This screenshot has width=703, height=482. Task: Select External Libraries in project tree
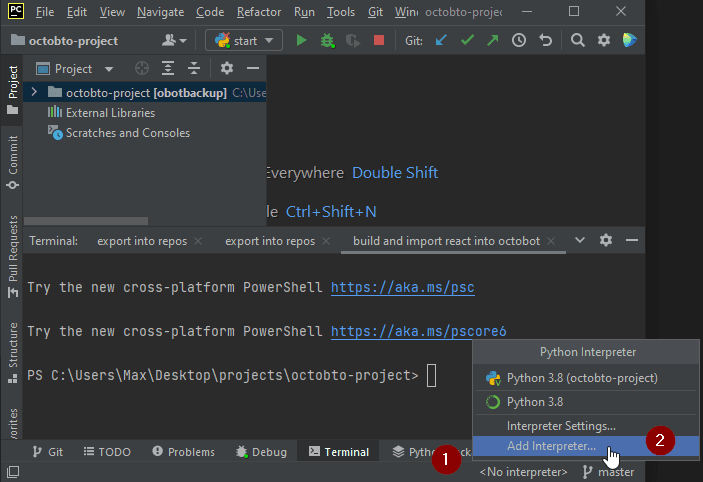tap(110, 113)
